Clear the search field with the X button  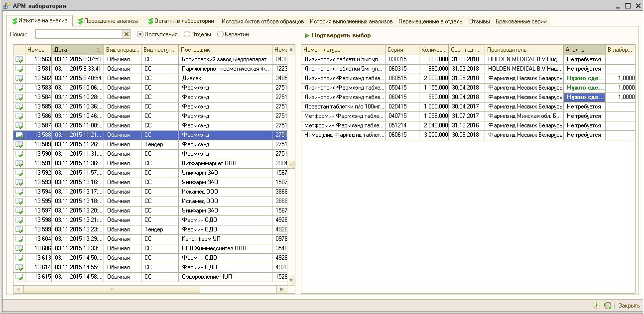tap(127, 34)
